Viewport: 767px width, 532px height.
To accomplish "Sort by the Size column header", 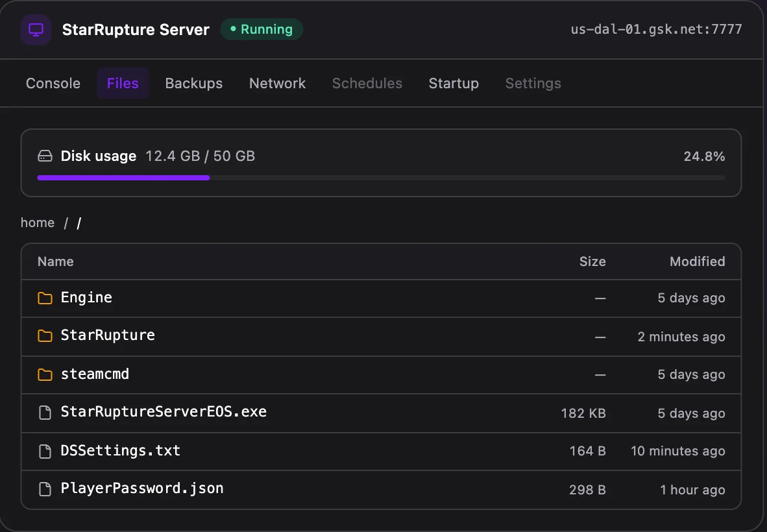I will 592,261.
